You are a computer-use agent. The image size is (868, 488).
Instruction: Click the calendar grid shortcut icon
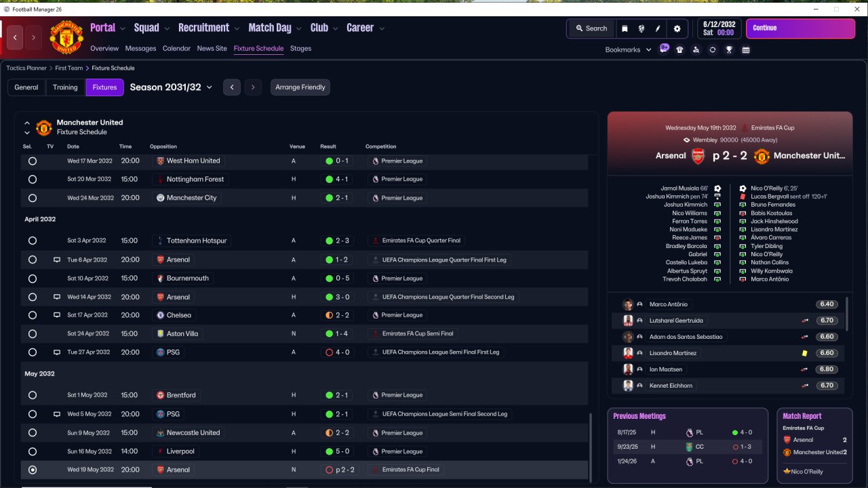746,49
